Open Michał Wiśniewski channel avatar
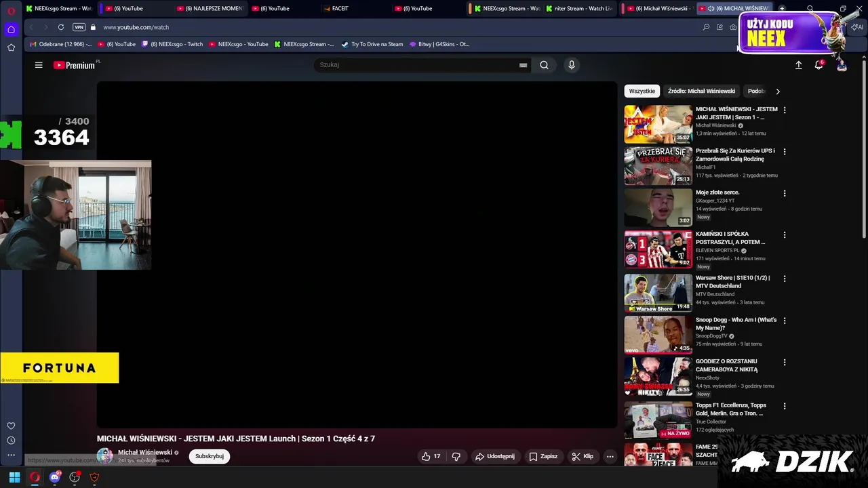Image resolution: width=868 pixels, height=488 pixels. 105,456
